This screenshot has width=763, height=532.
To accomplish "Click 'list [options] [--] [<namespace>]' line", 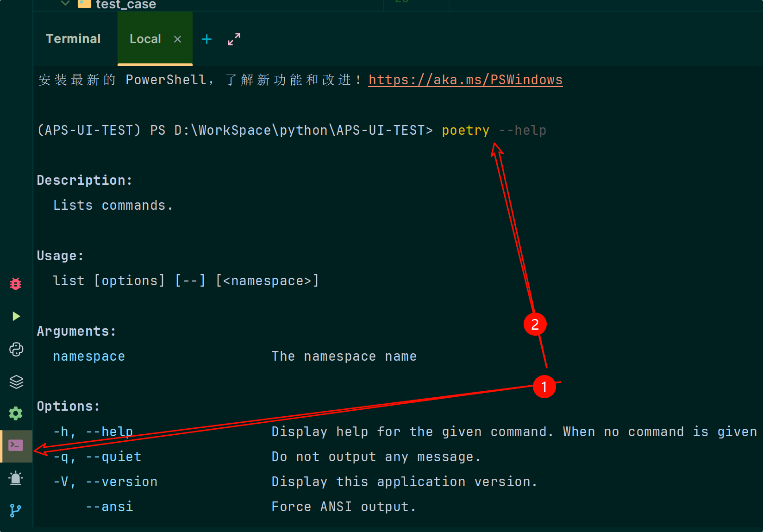I will 186,281.
